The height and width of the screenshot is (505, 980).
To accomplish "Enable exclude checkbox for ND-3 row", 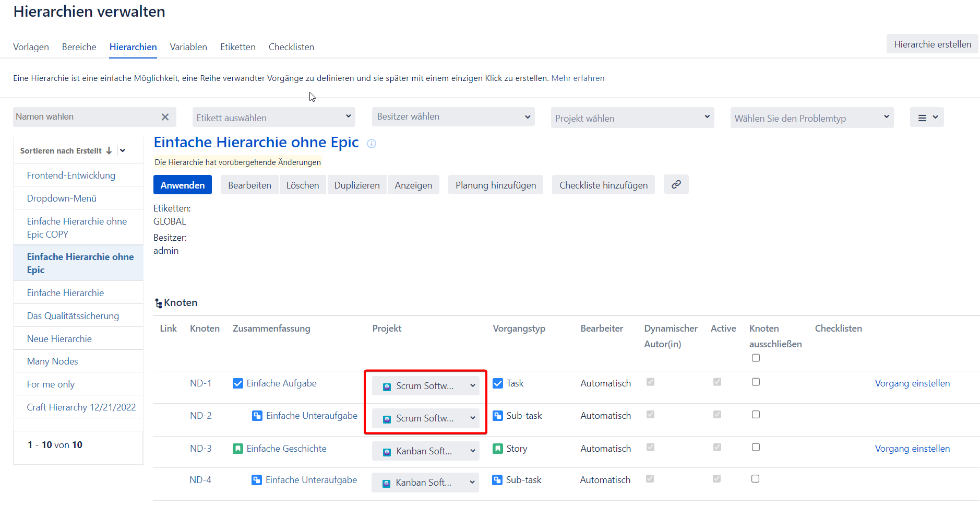I will [756, 448].
